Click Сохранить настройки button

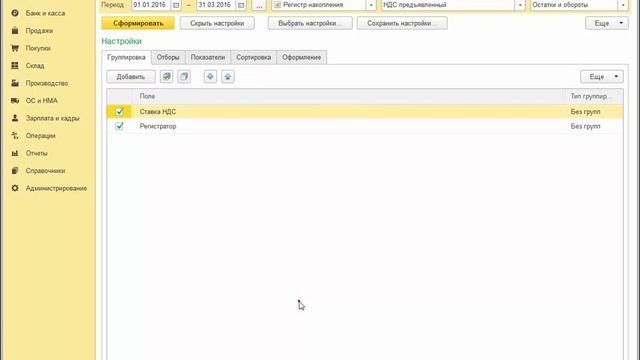[402, 23]
